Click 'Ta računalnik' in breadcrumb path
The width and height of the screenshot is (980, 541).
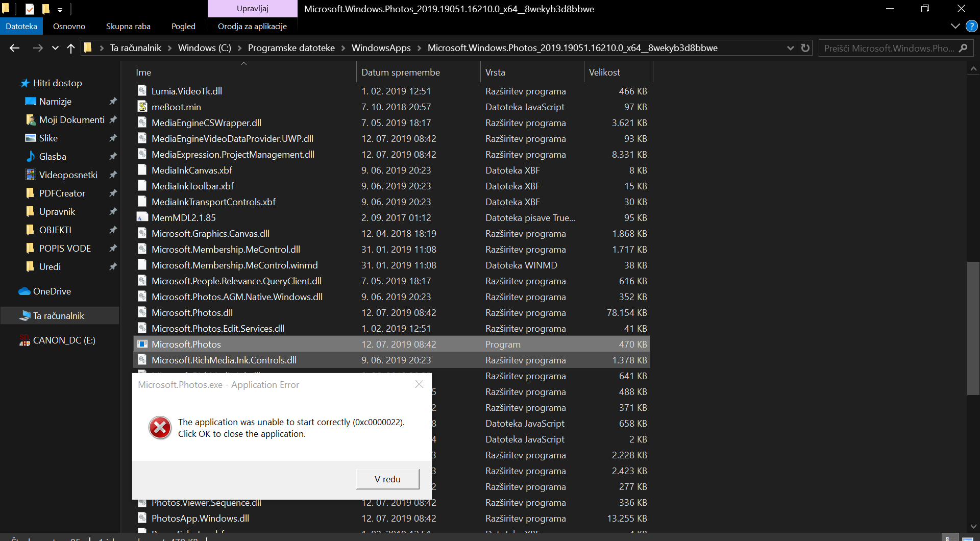pyautogui.click(x=135, y=48)
